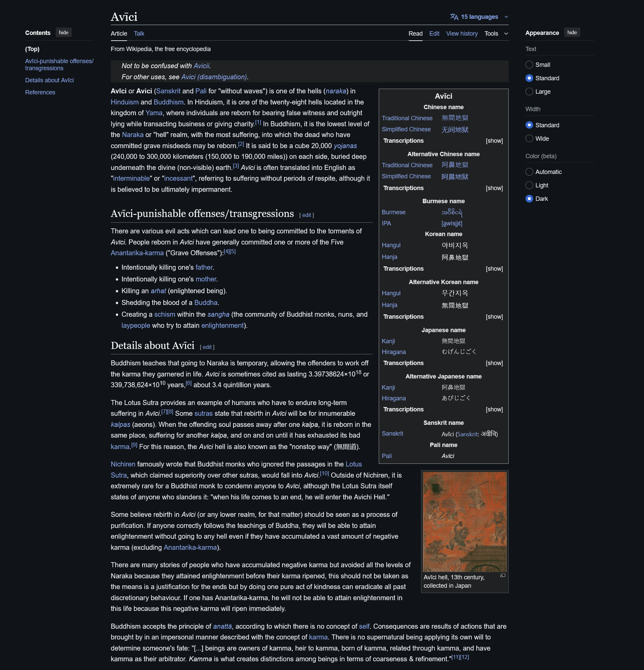Click the language translation icon
The width and height of the screenshot is (644, 670).
pos(454,17)
